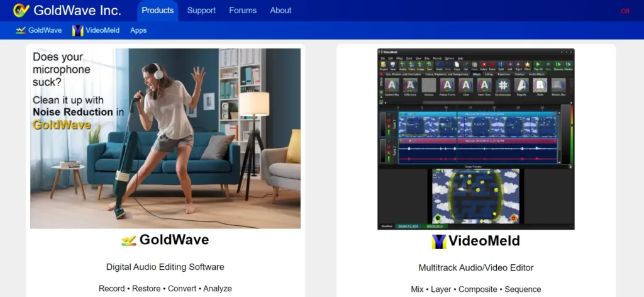Viewport: 644px width, 297px height.
Task: Close the effects panel with red X
Action: (381, 74)
